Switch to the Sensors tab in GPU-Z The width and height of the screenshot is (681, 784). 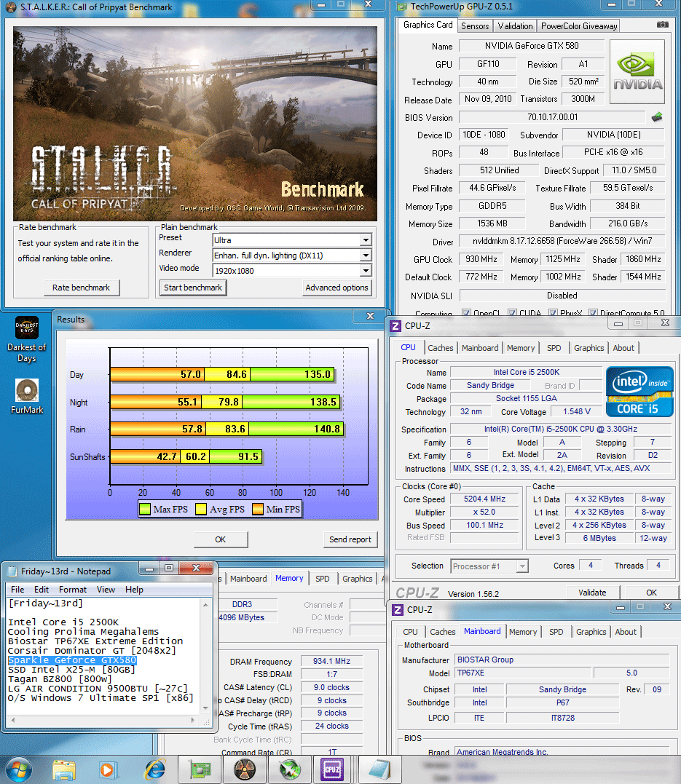coord(475,26)
